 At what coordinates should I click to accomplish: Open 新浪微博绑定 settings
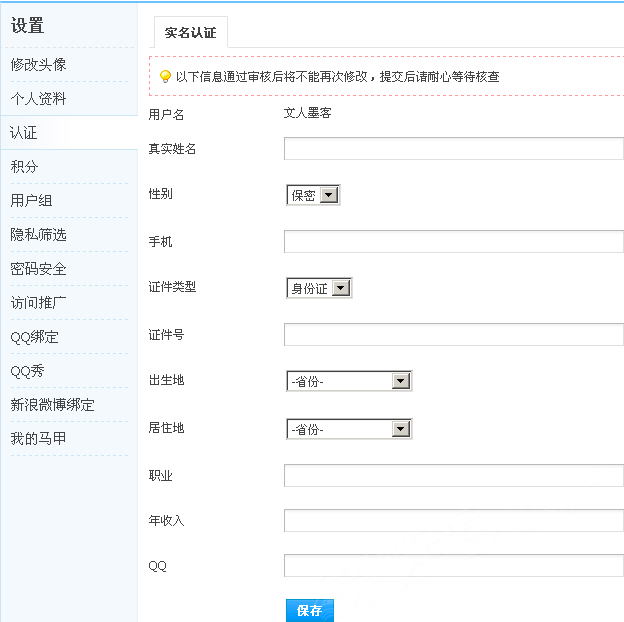tap(53, 405)
